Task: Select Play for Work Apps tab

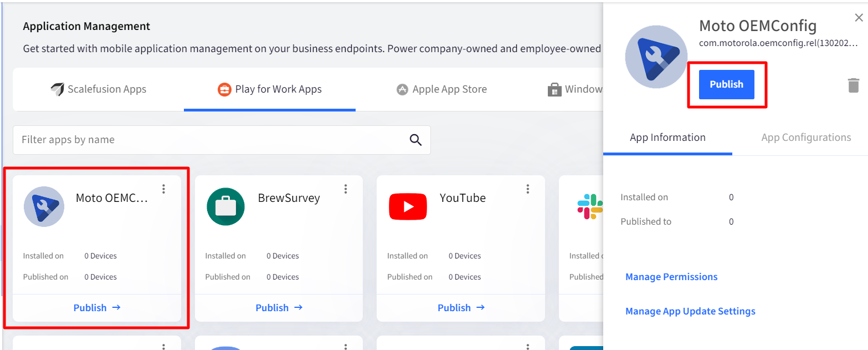Action: 270,89
